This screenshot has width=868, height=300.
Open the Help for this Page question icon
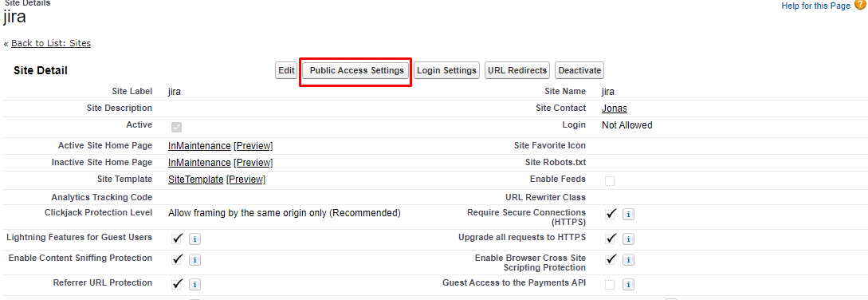point(860,6)
